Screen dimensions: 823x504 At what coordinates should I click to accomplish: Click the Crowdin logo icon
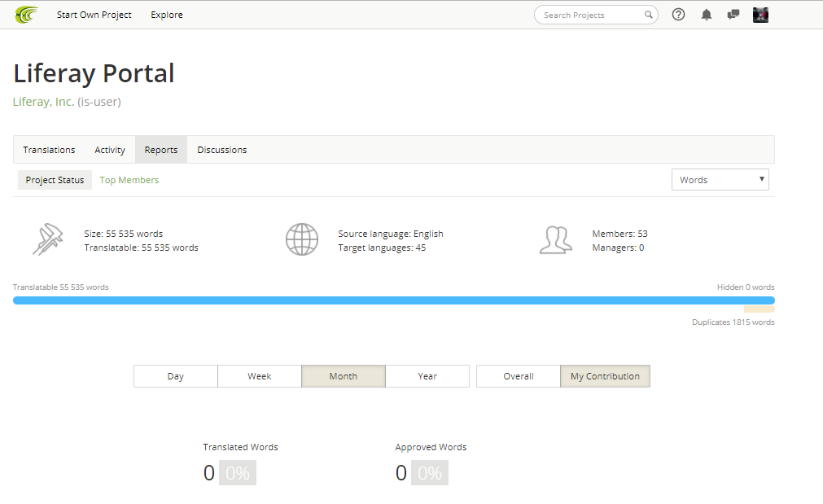click(26, 15)
